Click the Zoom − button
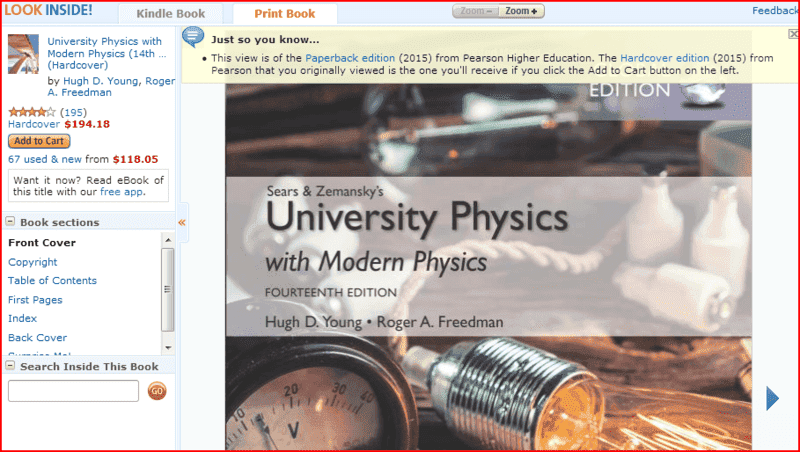800x452 pixels. pyautogui.click(x=476, y=11)
